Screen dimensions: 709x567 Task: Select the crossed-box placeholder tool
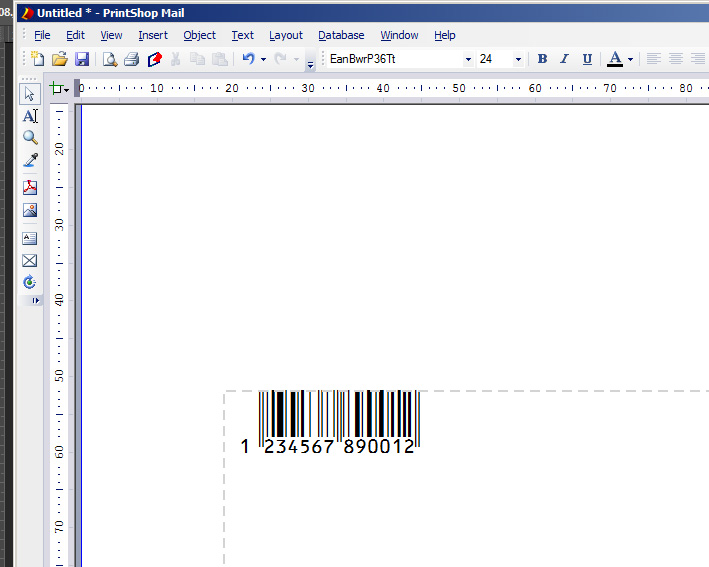pos(30,260)
